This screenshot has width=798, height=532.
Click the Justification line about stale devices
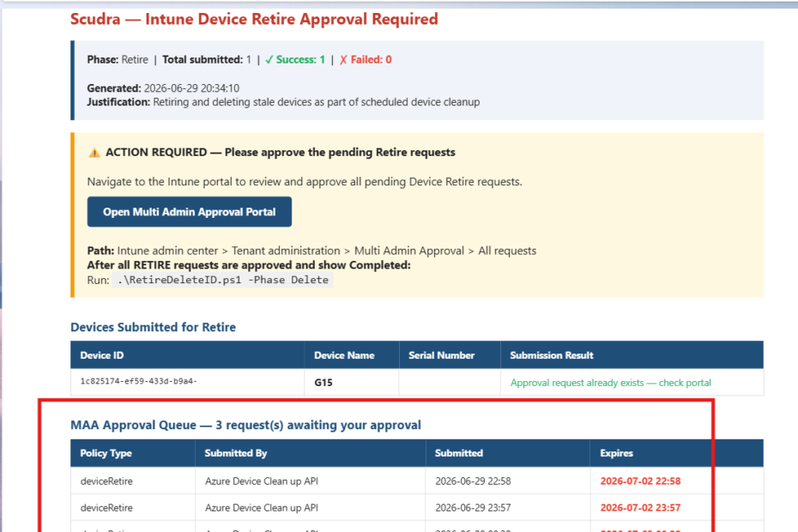pyautogui.click(x=283, y=102)
